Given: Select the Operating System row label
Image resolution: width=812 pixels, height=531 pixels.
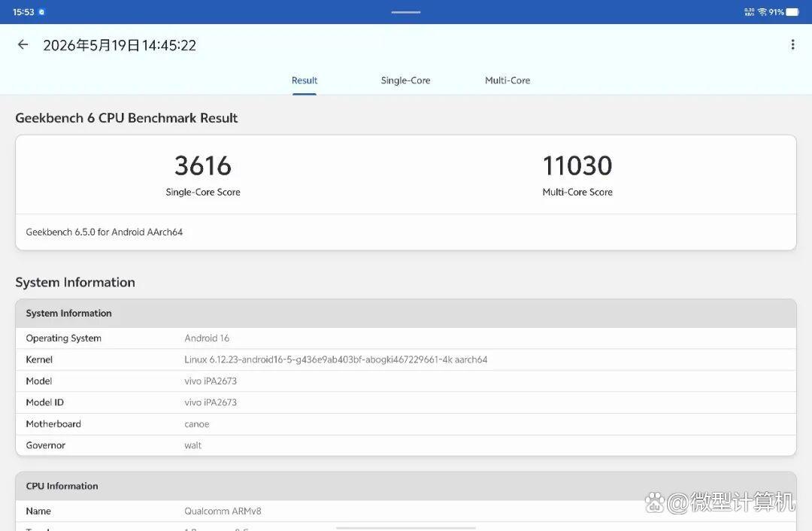Looking at the screenshot, I should click(x=64, y=338).
